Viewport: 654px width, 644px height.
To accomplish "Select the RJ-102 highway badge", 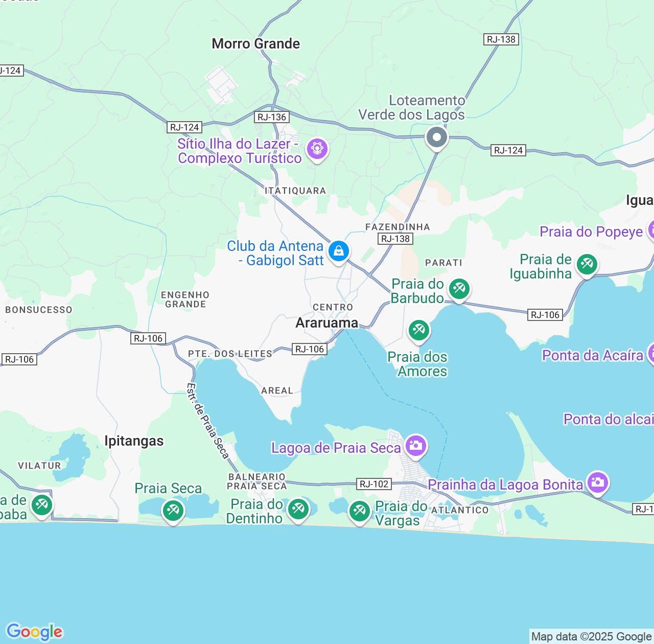I will (375, 484).
